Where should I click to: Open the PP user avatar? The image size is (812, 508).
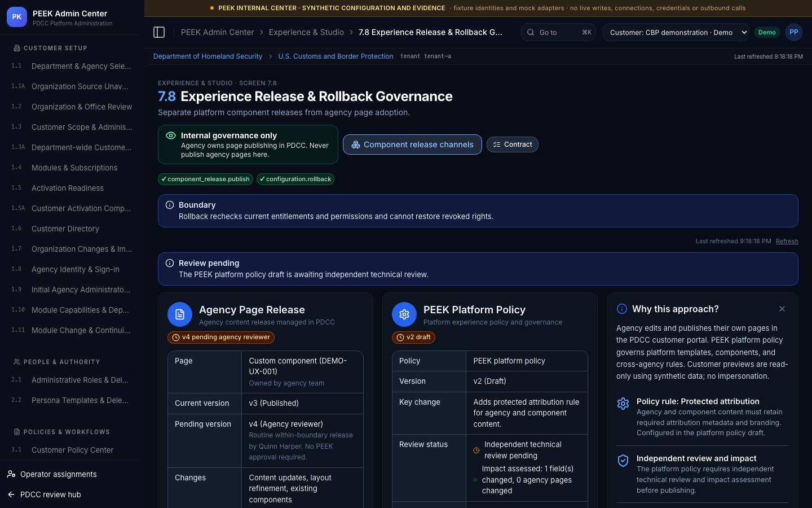794,32
